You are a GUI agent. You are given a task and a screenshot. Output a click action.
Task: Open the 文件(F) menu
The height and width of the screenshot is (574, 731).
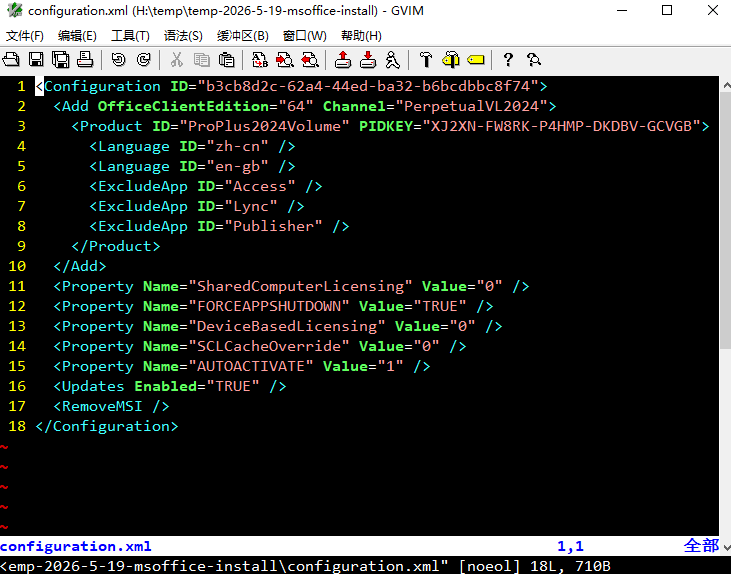(24, 35)
